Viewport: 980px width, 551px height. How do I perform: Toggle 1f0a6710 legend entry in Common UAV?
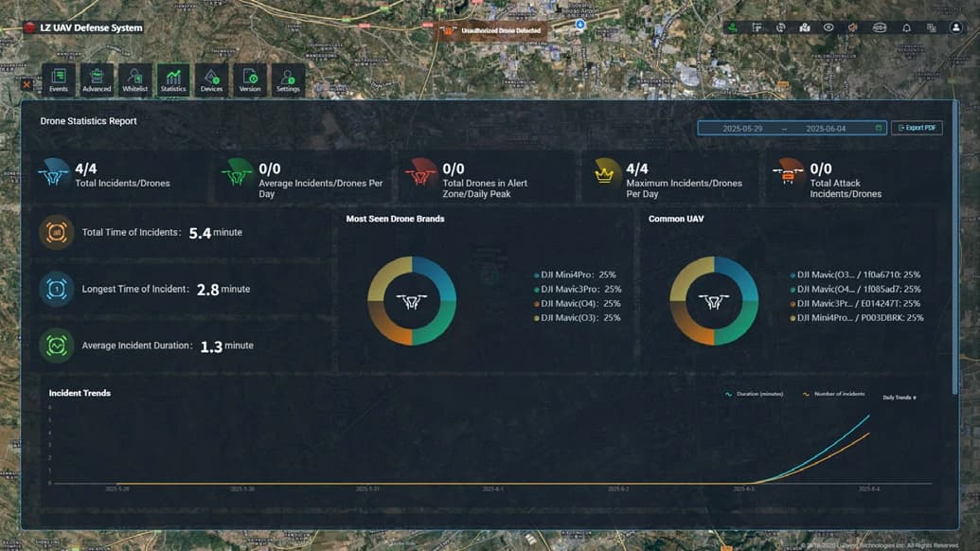tap(855, 275)
